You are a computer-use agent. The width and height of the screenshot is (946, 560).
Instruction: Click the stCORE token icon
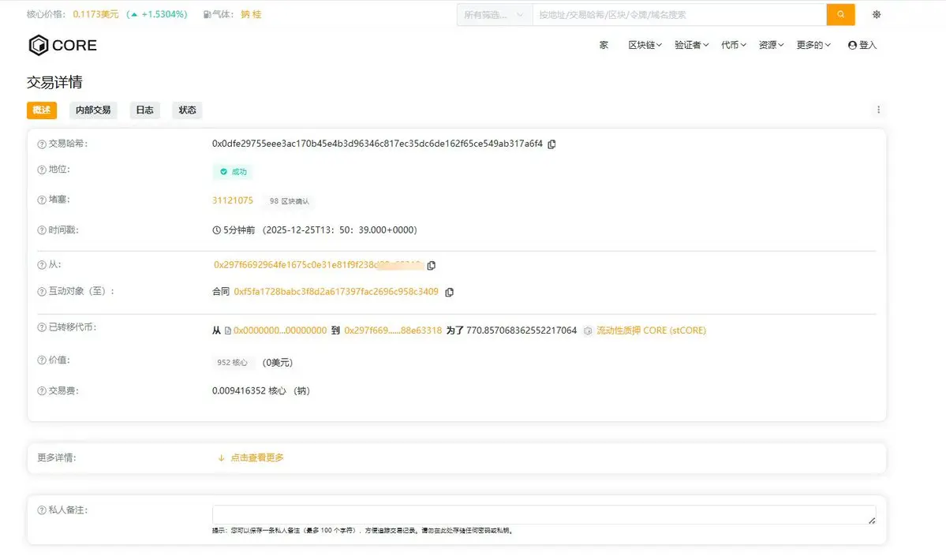pyautogui.click(x=588, y=331)
